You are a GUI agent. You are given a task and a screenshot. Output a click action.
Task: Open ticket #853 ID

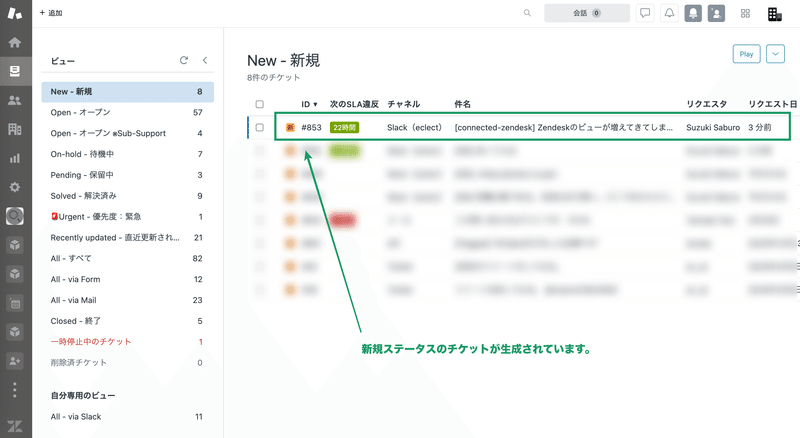[311, 128]
